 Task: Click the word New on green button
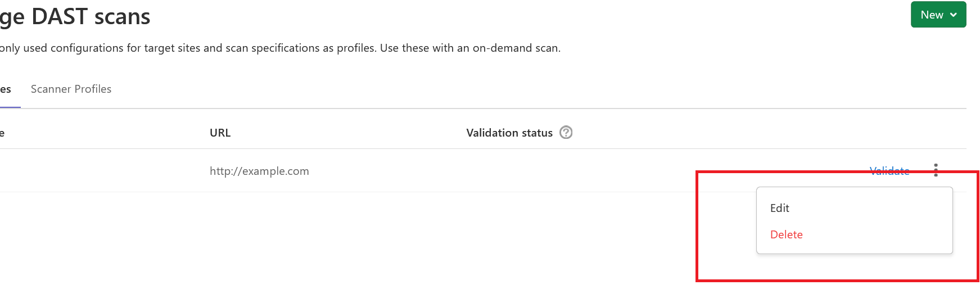[932, 15]
